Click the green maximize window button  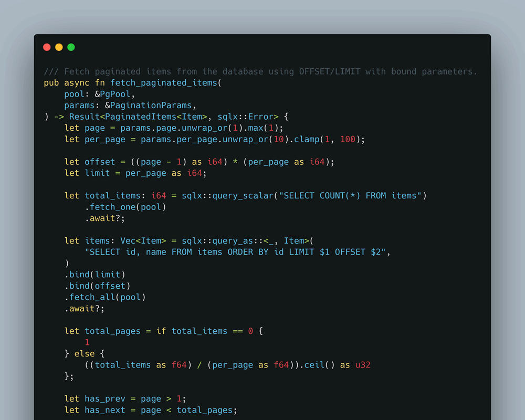click(x=71, y=47)
